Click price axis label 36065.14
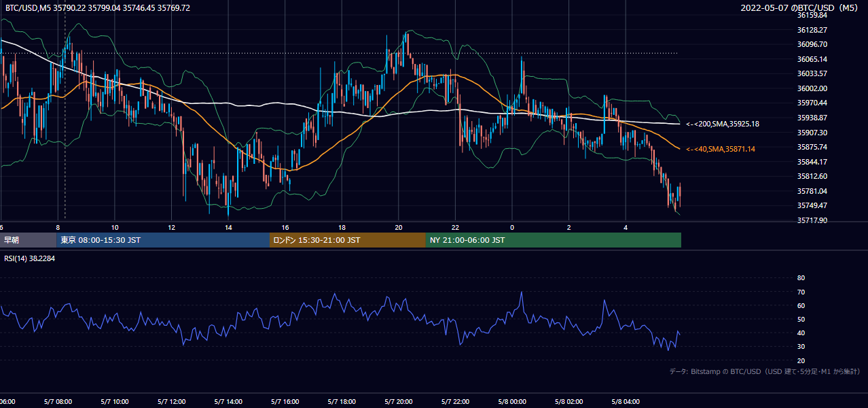Screen dimensions: 868x408 [x=812, y=59]
